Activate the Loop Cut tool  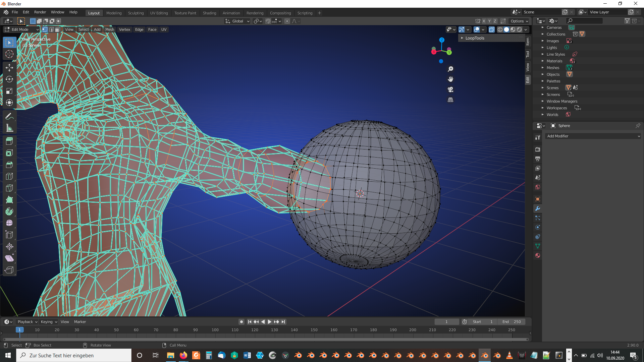coord(9,176)
